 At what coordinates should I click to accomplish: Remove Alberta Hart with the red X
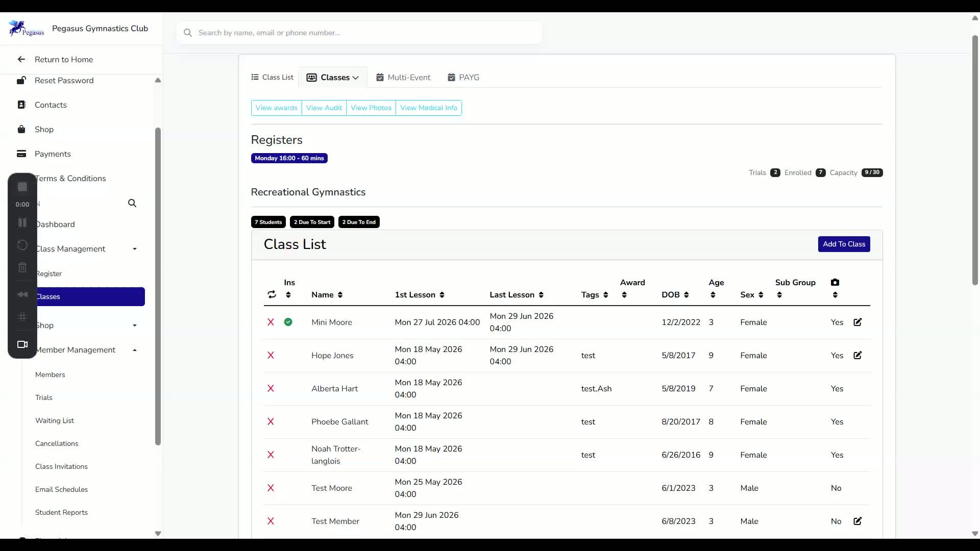271,389
